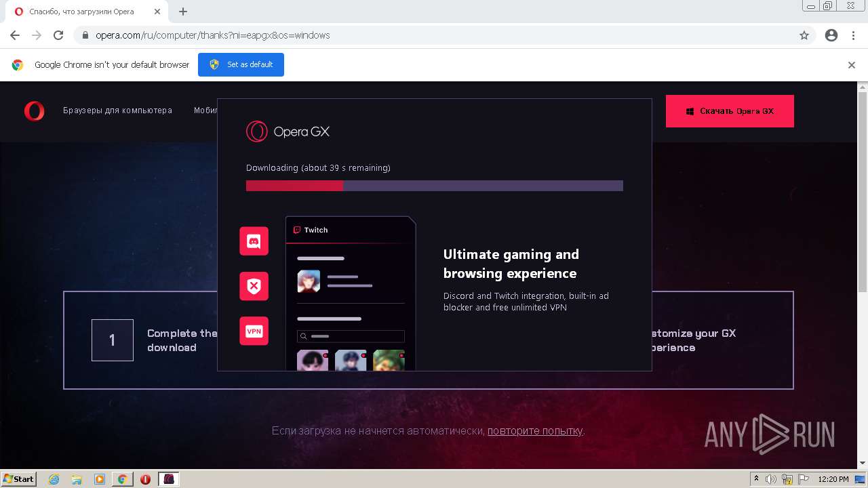
Task: Click the padlock site info icon
Action: 85,35
